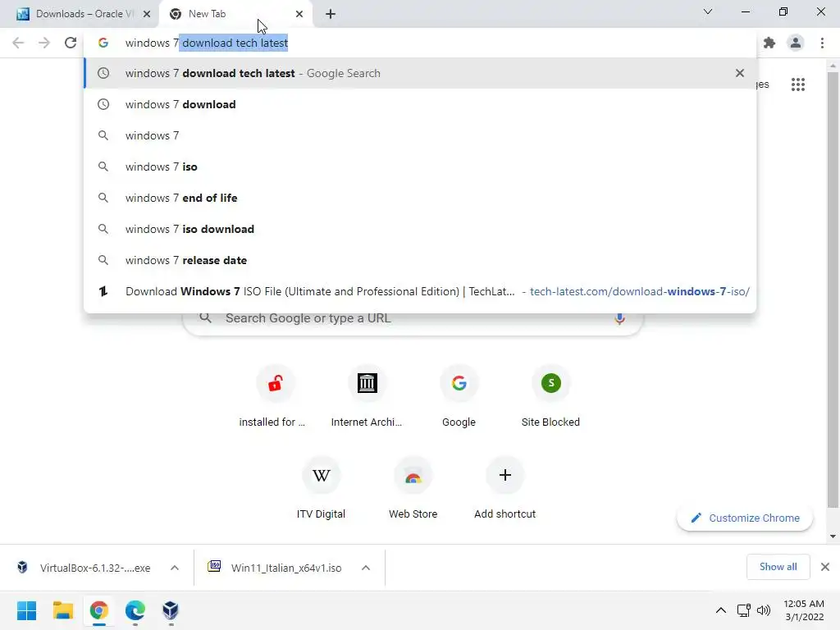Click the VirtualBox-6.1.32 exe download item
This screenshot has height=630, width=840.
(84, 568)
